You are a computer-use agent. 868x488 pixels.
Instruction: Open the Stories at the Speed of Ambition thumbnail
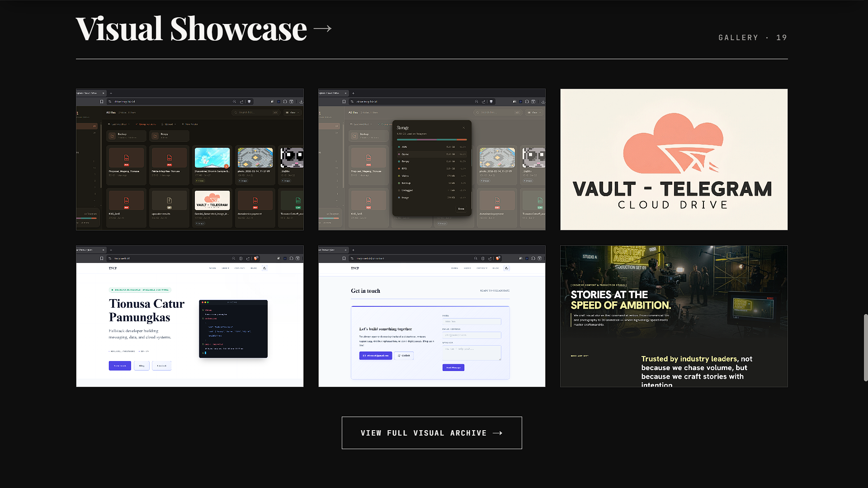[674, 316]
